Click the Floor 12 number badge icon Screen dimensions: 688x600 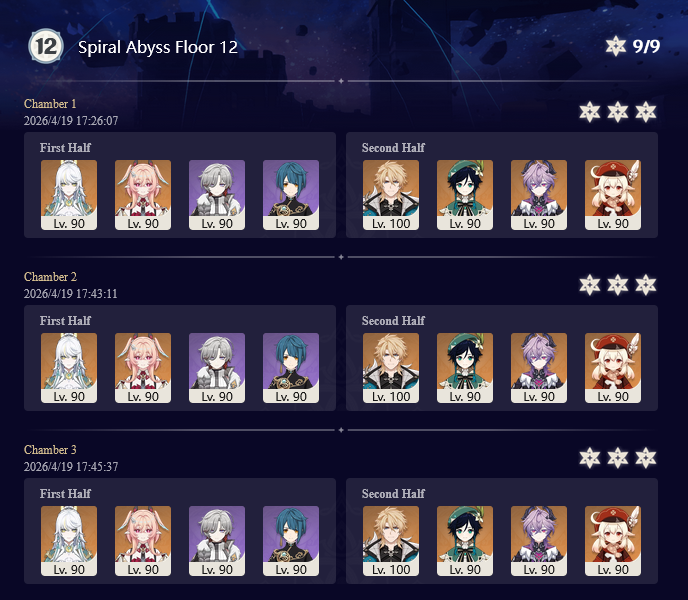coord(46,46)
